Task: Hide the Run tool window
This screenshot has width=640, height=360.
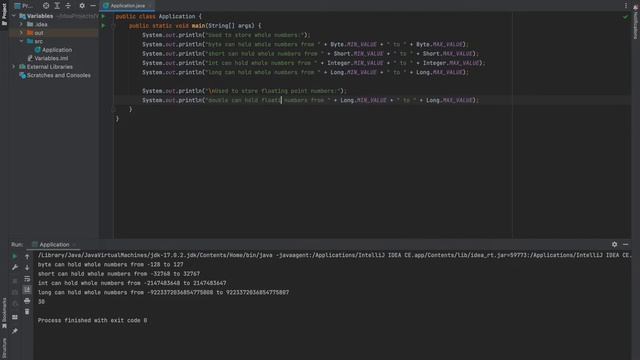Action: pos(625,244)
